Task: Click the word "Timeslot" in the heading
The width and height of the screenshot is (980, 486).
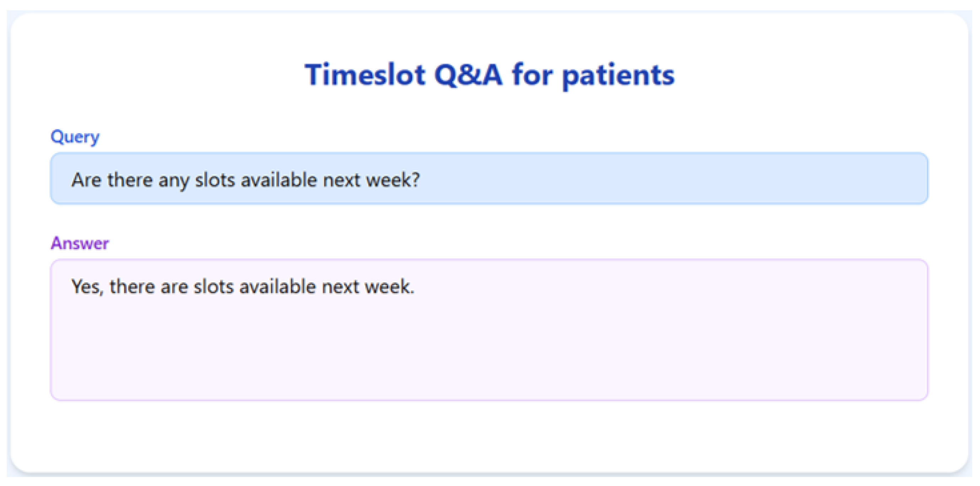Action: click(365, 75)
